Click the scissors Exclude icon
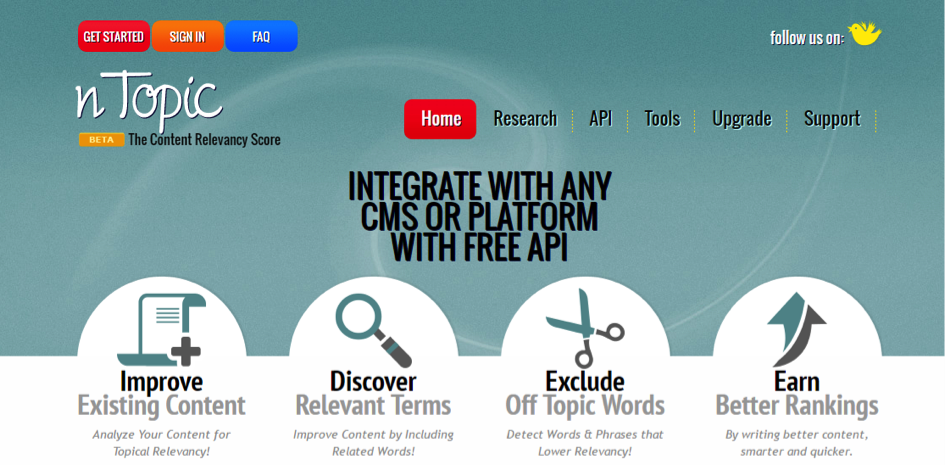 pos(584,328)
